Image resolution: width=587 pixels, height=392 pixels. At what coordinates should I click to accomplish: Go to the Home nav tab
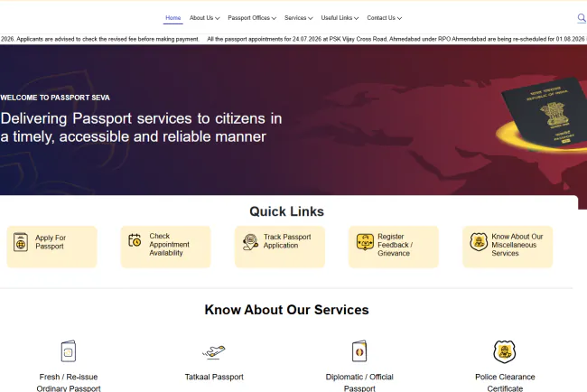tap(173, 18)
